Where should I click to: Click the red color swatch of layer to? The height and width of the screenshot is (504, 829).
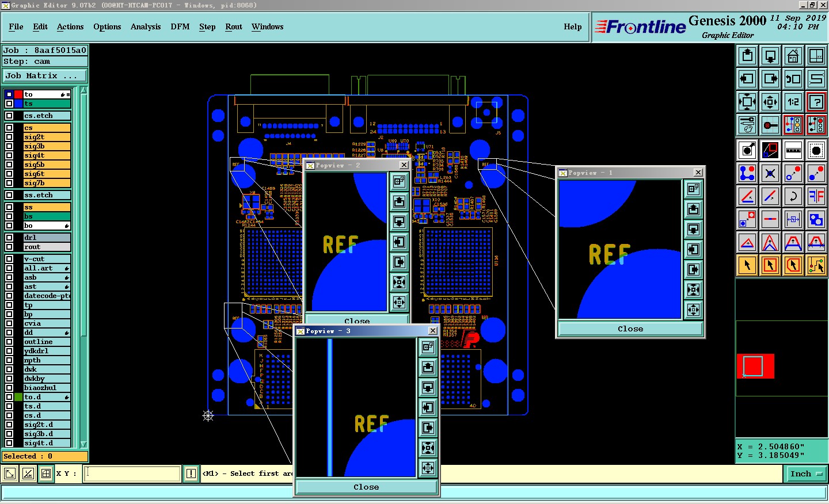coord(18,94)
